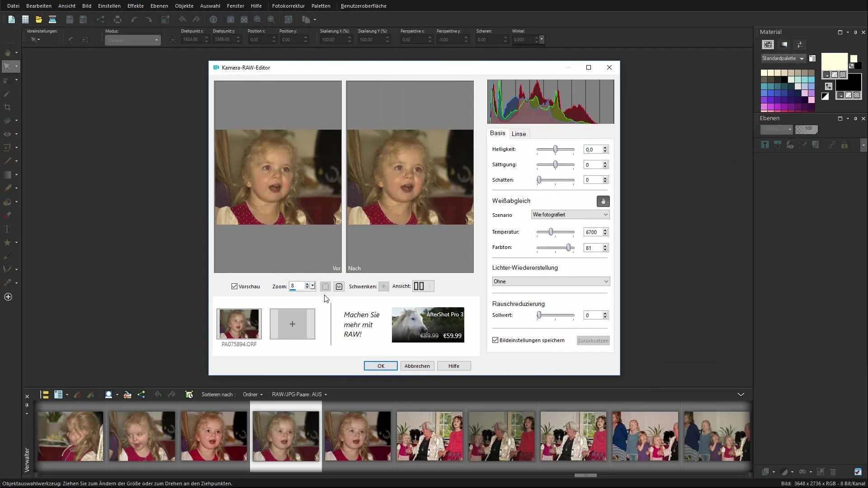Open the Modus dropdown in options bar
Viewport: 868px width, 488px height.
(132, 40)
